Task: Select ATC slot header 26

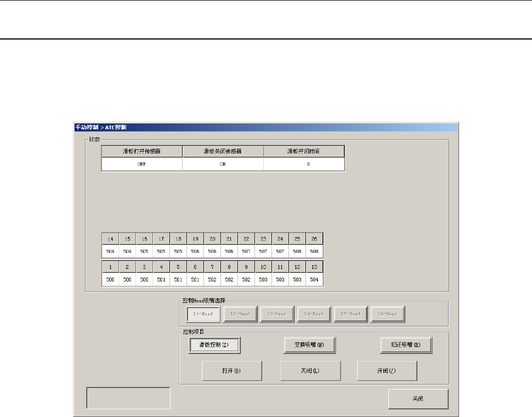Action: pyautogui.click(x=314, y=239)
